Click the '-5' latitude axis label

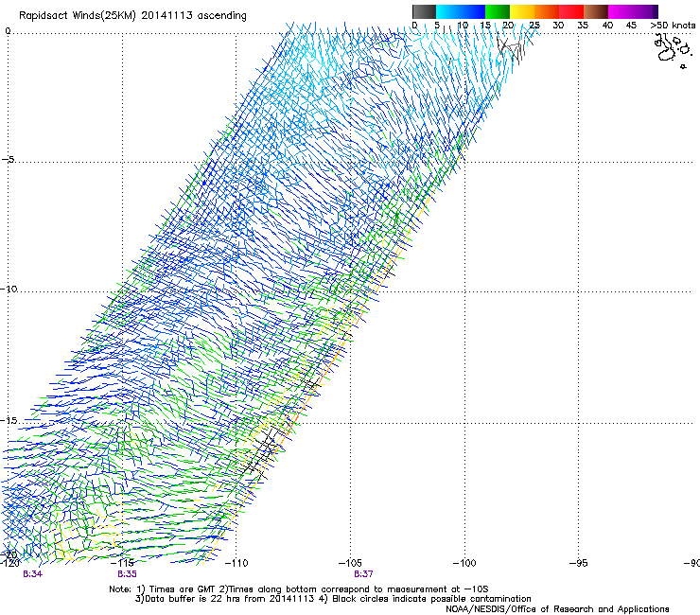tap(8, 160)
